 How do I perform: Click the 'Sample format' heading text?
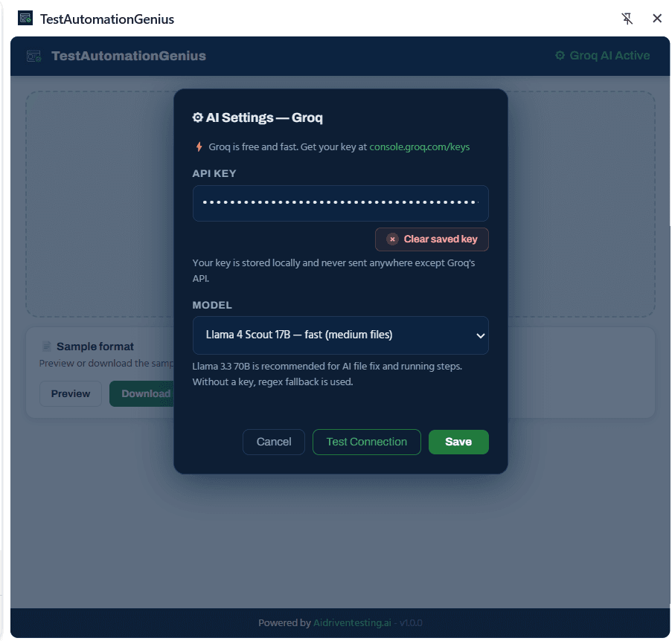coord(95,347)
